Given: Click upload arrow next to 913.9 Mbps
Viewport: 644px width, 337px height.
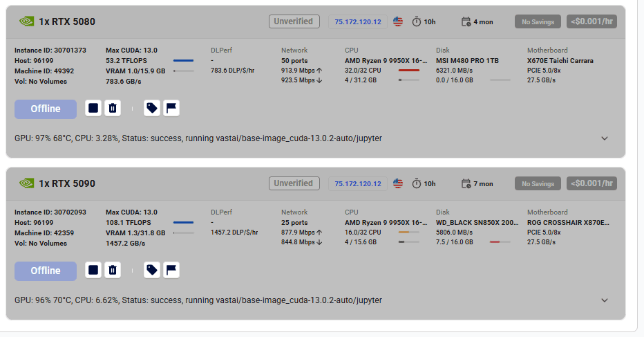Looking at the screenshot, I should [319, 71].
